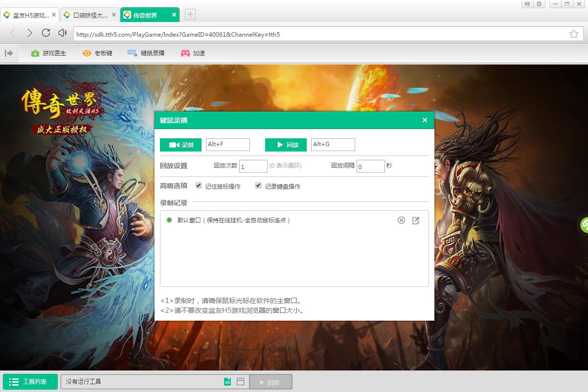Viewport: 588px width, 392px height.
Task: Edit the Alt+G playback hotkey field
Action: click(333, 144)
